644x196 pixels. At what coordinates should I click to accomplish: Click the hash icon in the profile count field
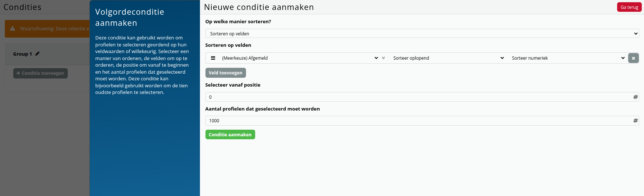(635, 120)
